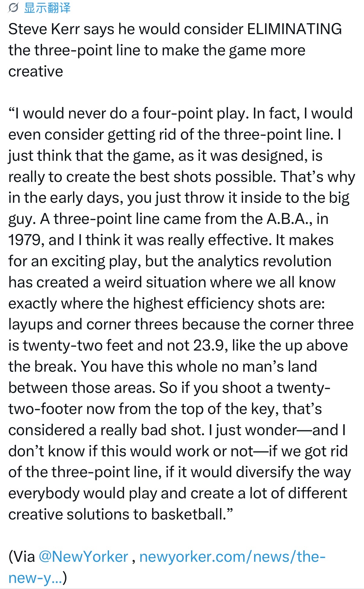364x589 pixels.
Task: Tap the word ELIMINATING in the headline
Action: [x=294, y=29]
